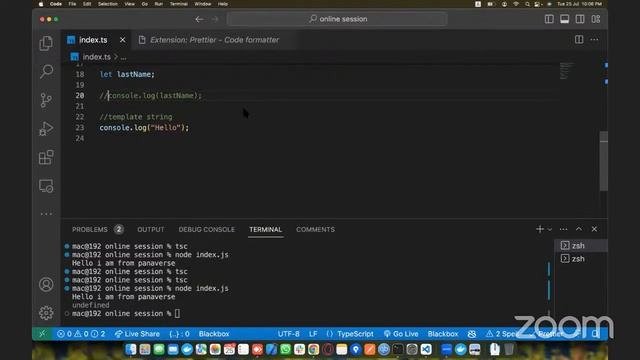This screenshot has width=640, height=360.
Task: Click Go Live in status bar
Action: click(401, 334)
